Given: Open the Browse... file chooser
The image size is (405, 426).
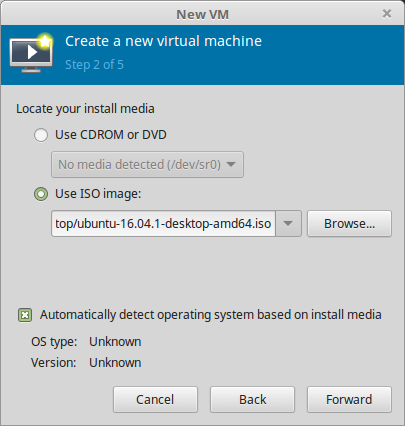Looking at the screenshot, I should [349, 224].
